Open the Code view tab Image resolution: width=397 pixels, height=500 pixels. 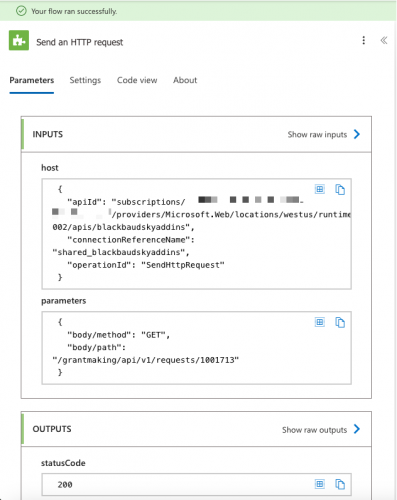137,80
